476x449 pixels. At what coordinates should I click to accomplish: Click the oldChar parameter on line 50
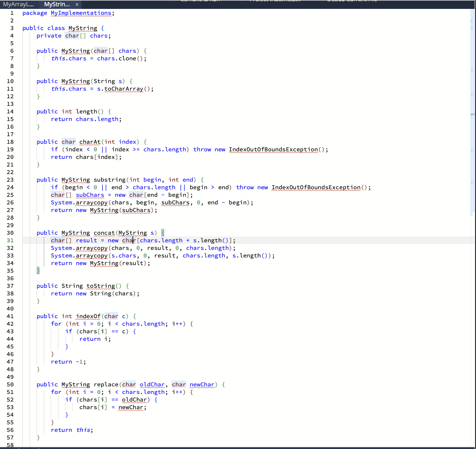pyautogui.click(x=152, y=384)
